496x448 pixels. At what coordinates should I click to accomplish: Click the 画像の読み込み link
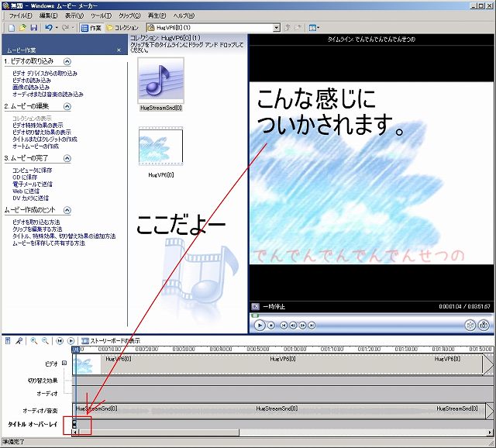click(31, 88)
